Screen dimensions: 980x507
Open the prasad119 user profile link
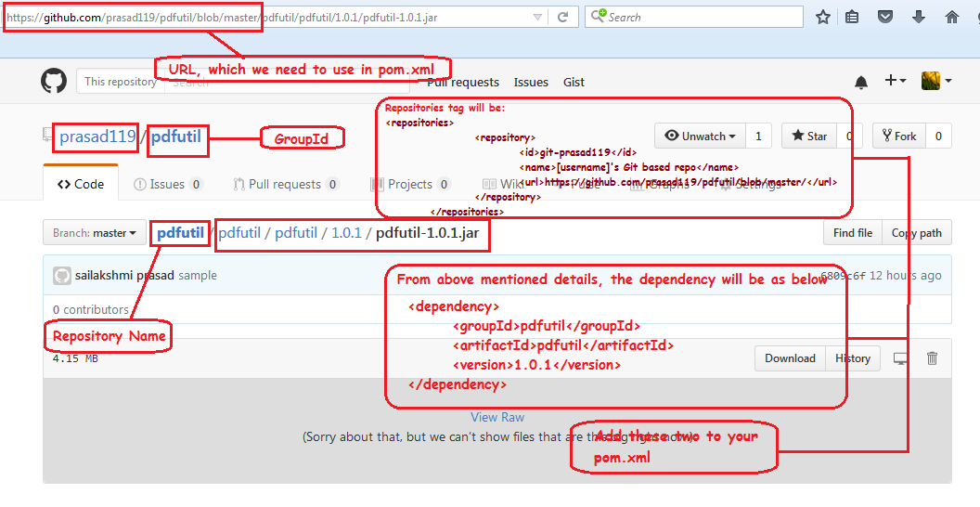pyautogui.click(x=97, y=136)
